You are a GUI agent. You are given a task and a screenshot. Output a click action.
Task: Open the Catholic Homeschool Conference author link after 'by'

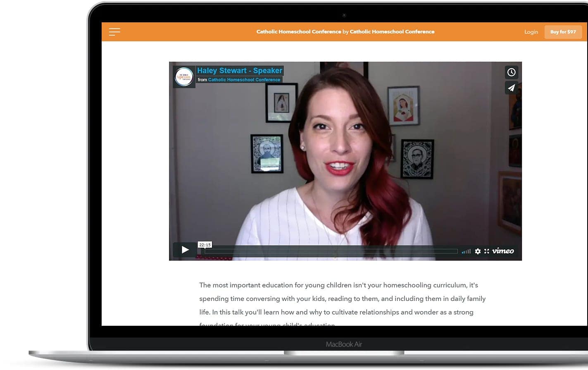pos(392,32)
